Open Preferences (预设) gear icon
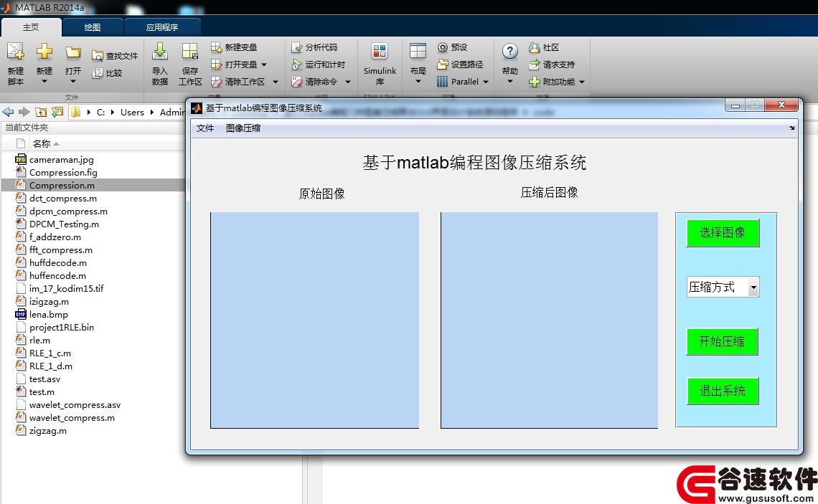This screenshot has width=818, height=504. tap(443, 47)
